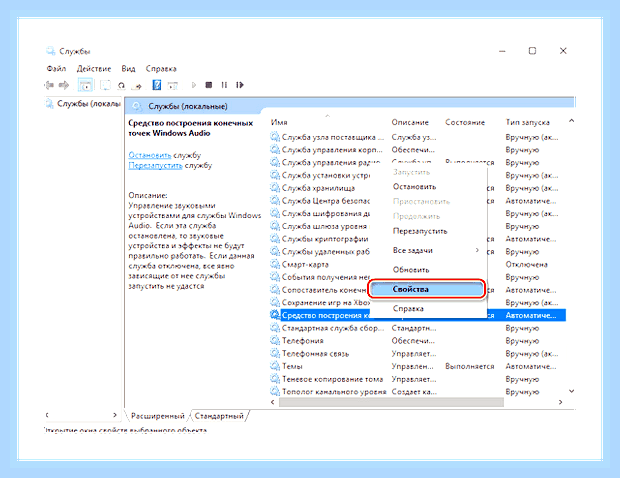Click the Pause Service toolbar icon

click(x=224, y=85)
